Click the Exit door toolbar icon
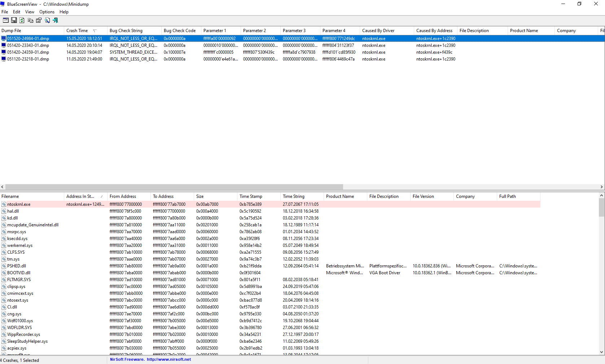605x364 pixels. pos(55,21)
